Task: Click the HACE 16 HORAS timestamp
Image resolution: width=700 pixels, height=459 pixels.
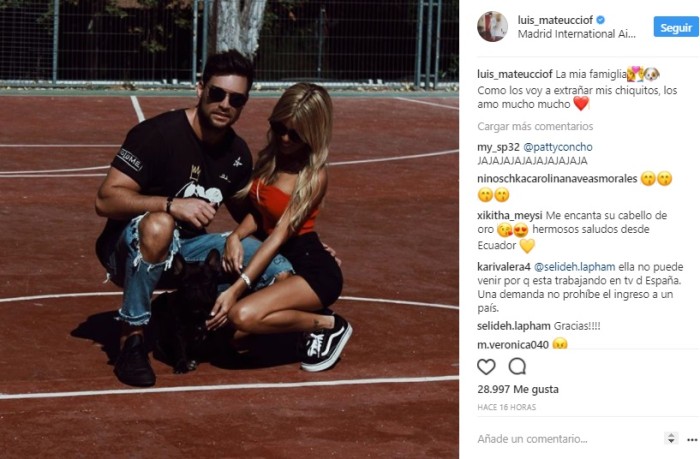Action: coord(506,407)
